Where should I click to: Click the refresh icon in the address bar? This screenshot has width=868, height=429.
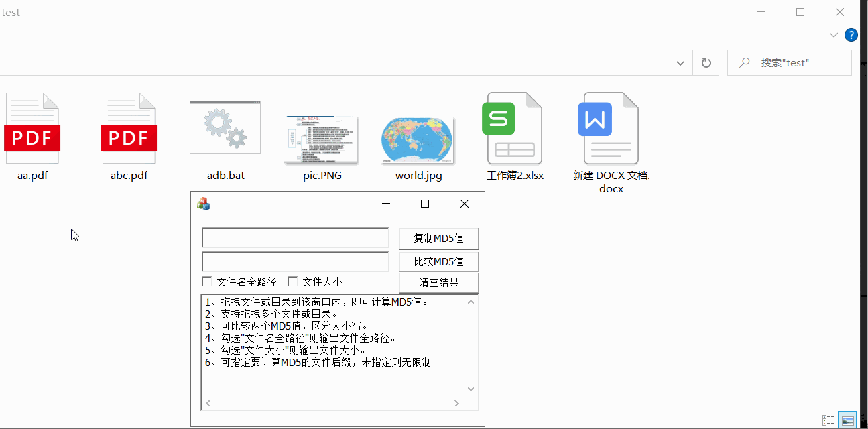coord(706,62)
